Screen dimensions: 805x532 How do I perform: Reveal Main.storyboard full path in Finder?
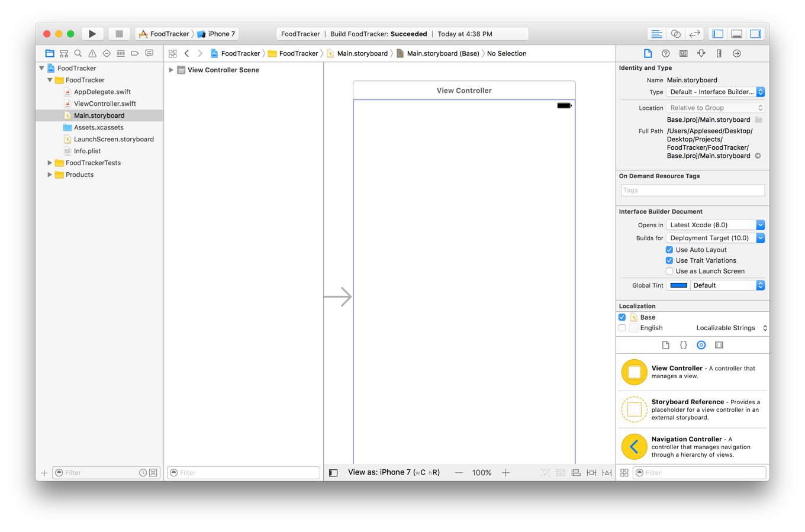[758, 156]
